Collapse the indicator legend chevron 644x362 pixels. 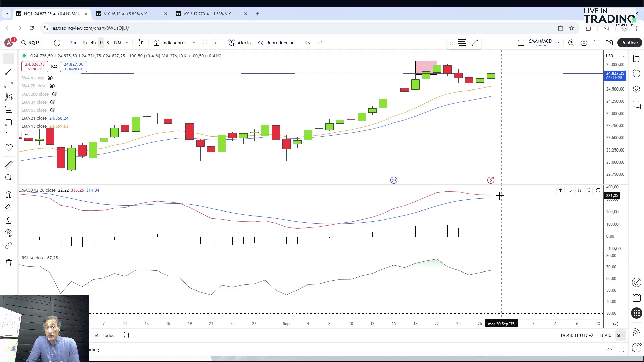[26, 134]
